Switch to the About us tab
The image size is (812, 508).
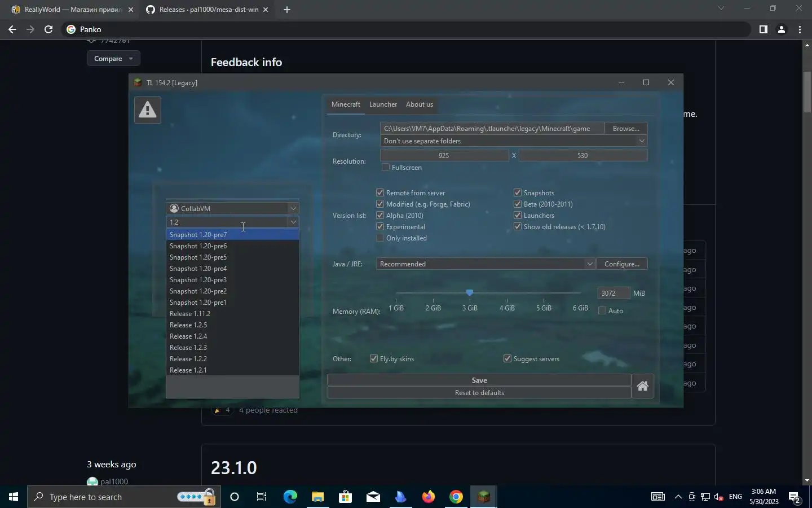(x=420, y=104)
